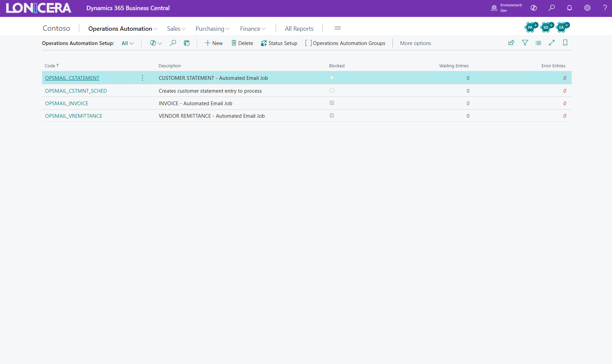Open the notifications bell
The width and height of the screenshot is (612, 364).
(570, 8)
